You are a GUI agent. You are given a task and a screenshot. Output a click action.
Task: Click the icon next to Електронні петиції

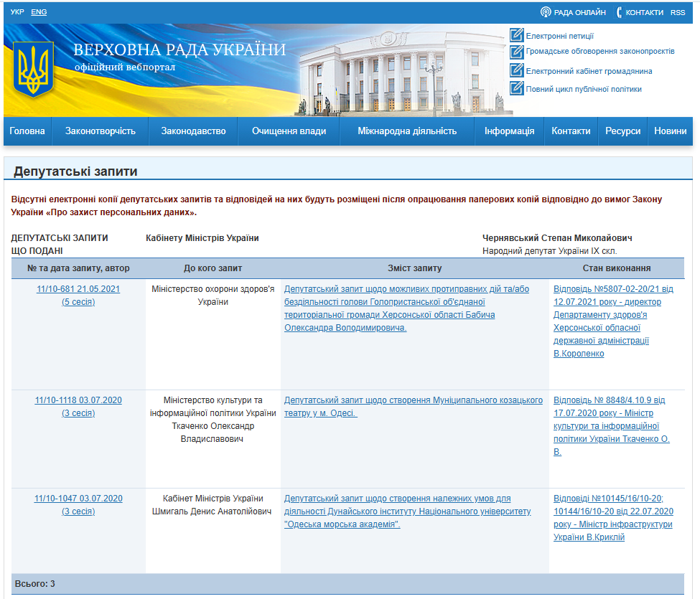coord(516,35)
